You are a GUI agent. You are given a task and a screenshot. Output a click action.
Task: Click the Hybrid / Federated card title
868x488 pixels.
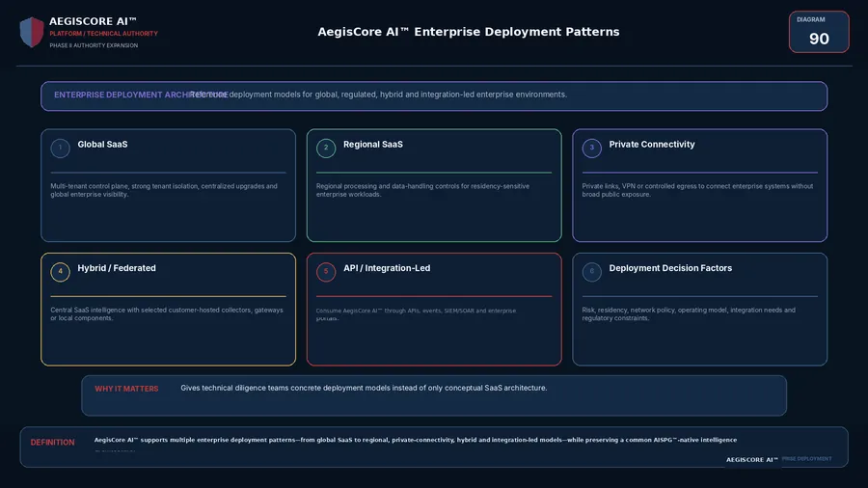(117, 268)
